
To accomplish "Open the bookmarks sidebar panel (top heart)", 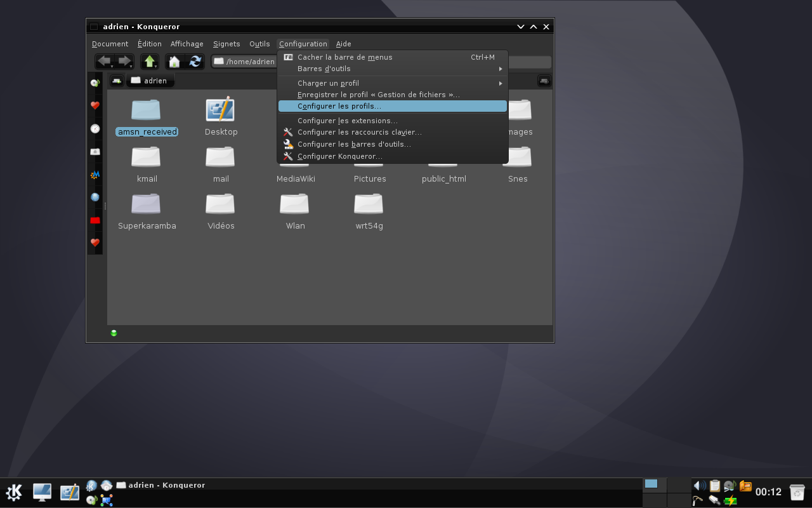I will (x=95, y=105).
